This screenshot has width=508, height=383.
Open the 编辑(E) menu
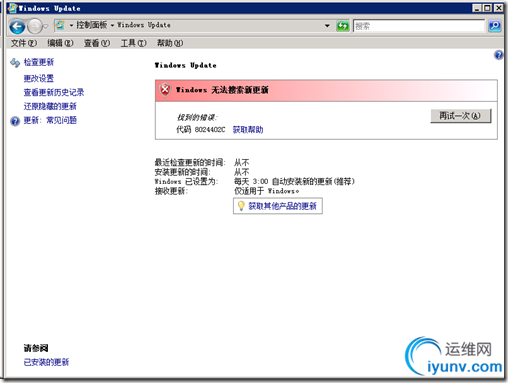click(x=60, y=43)
